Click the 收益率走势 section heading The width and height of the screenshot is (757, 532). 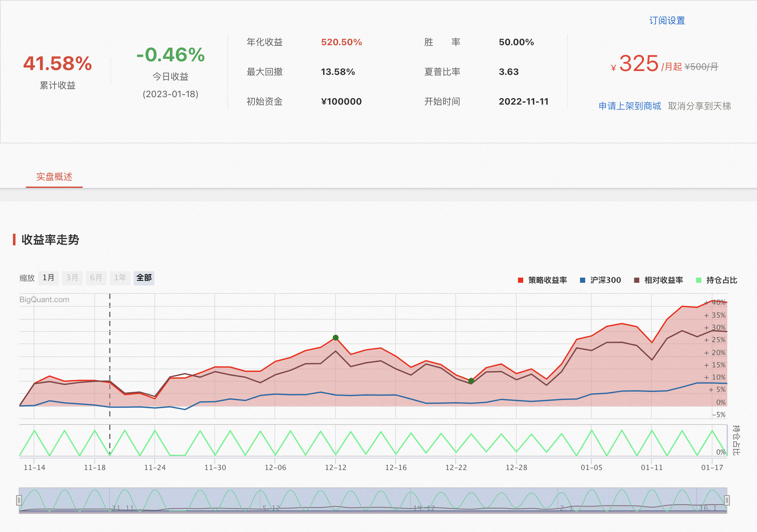50,240
